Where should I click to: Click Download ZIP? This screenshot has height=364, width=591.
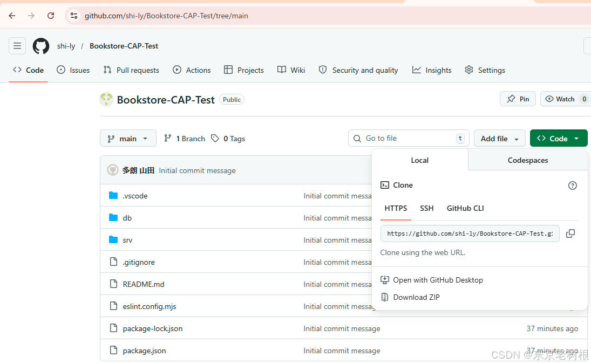[410, 297]
